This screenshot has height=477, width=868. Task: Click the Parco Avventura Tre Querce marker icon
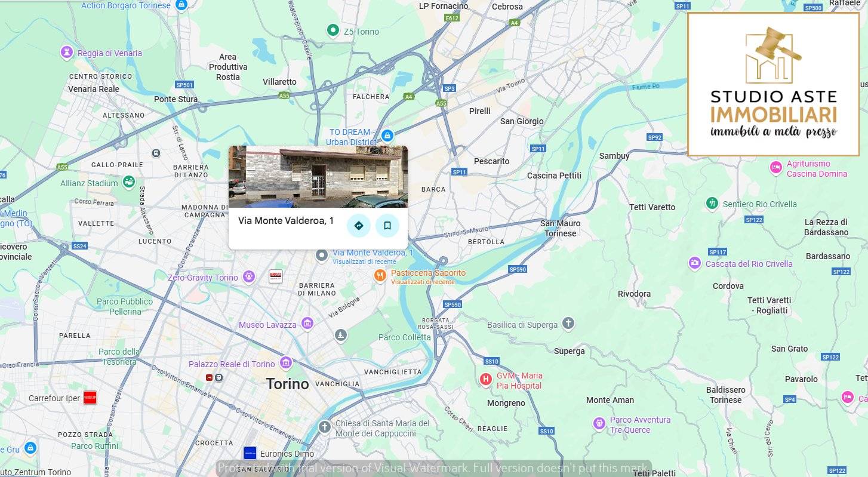click(x=598, y=423)
